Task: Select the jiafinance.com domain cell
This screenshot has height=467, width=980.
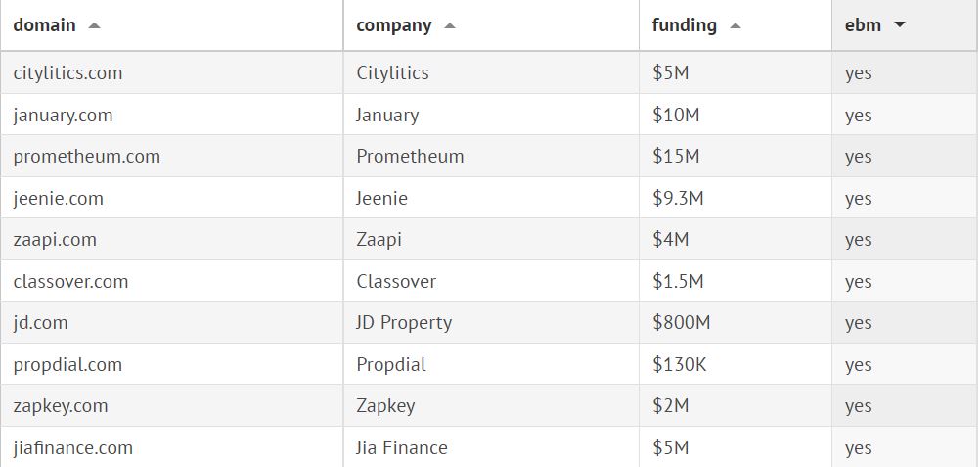Action: click(x=73, y=448)
